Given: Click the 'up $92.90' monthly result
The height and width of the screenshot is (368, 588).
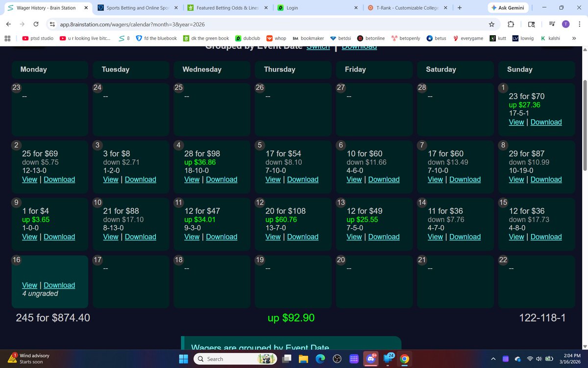Looking at the screenshot, I should tap(291, 318).
